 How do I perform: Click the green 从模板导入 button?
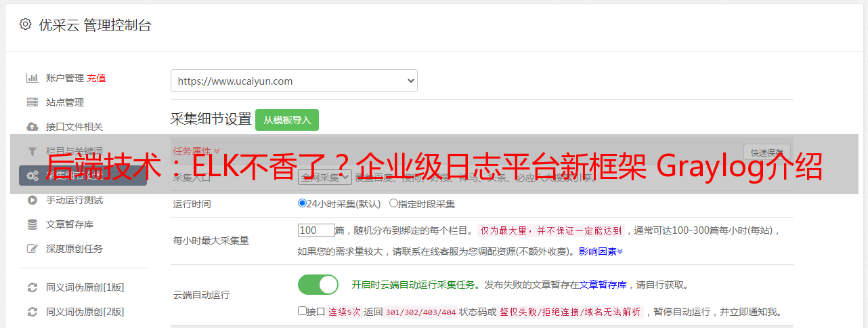(287, 120)
